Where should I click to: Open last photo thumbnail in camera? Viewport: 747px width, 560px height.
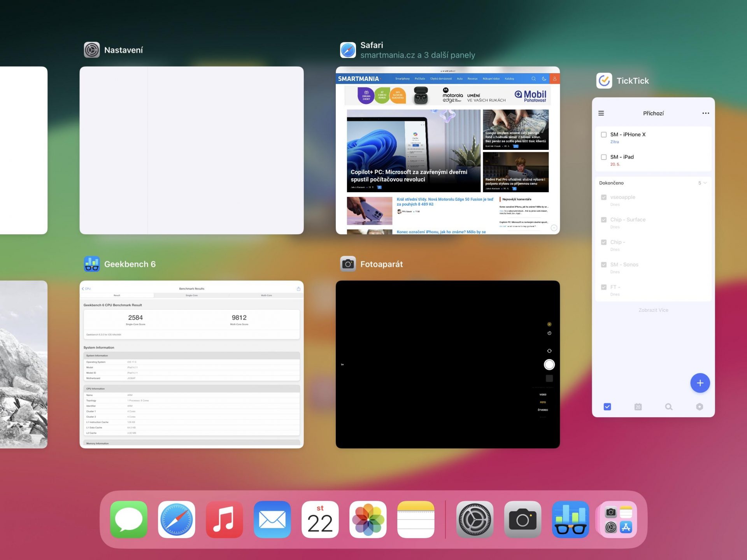549,378
